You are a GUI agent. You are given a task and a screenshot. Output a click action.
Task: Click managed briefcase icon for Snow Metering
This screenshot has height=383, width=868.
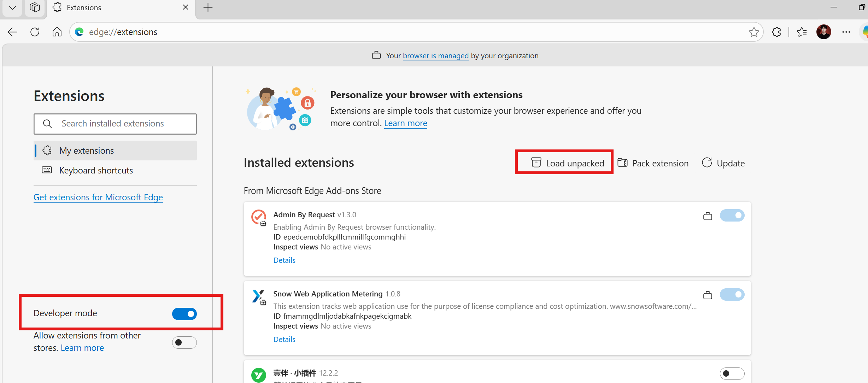coord(708,295)
